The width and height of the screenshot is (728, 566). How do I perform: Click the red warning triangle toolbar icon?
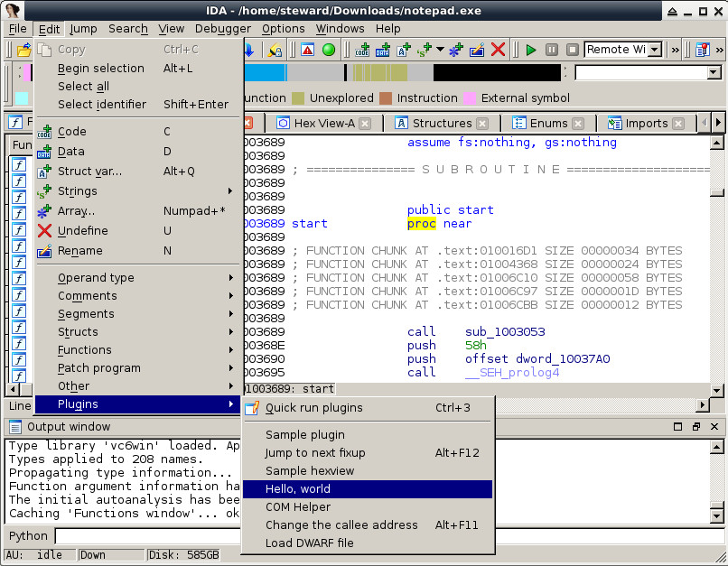coord(307,50)
